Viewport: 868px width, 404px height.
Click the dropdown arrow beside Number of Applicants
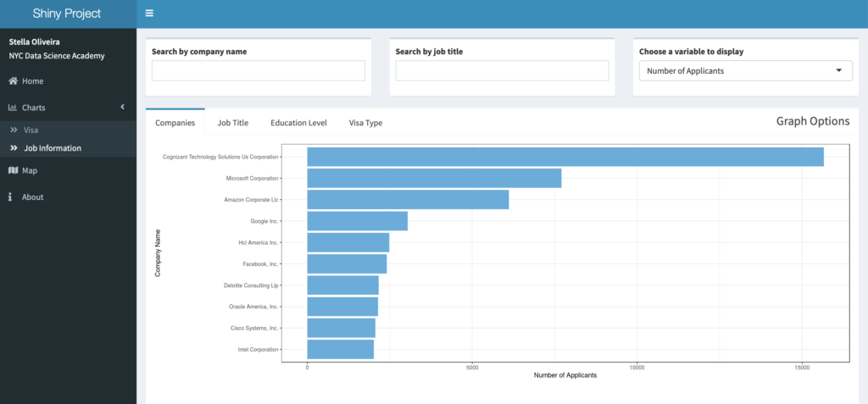(x=838, y=70)
